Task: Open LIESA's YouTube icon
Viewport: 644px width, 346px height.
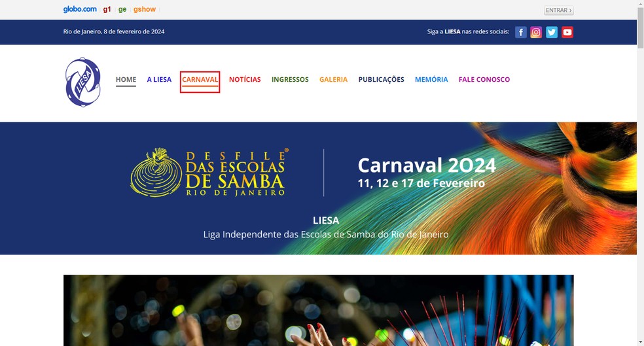Action: coord(567,32)
